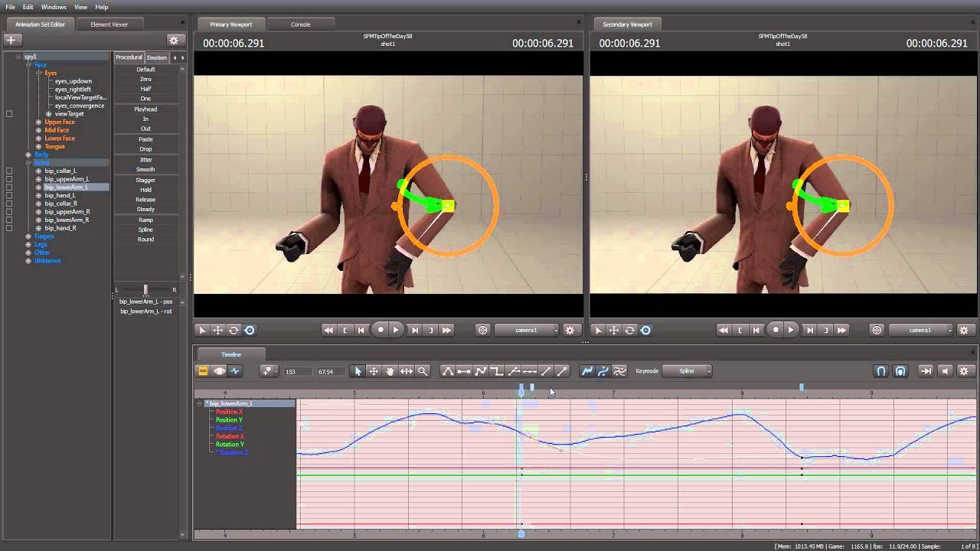Select the move keys tool in timeline
980x551 pixels.
[x=374, y=371]
